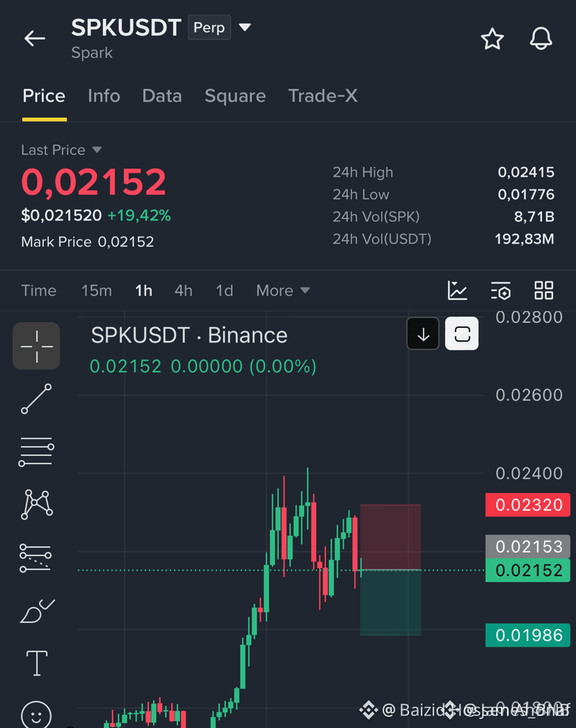The image size is (576, 728).
Task: Select the 1d chart interval
Action: (x=224, y=291)
